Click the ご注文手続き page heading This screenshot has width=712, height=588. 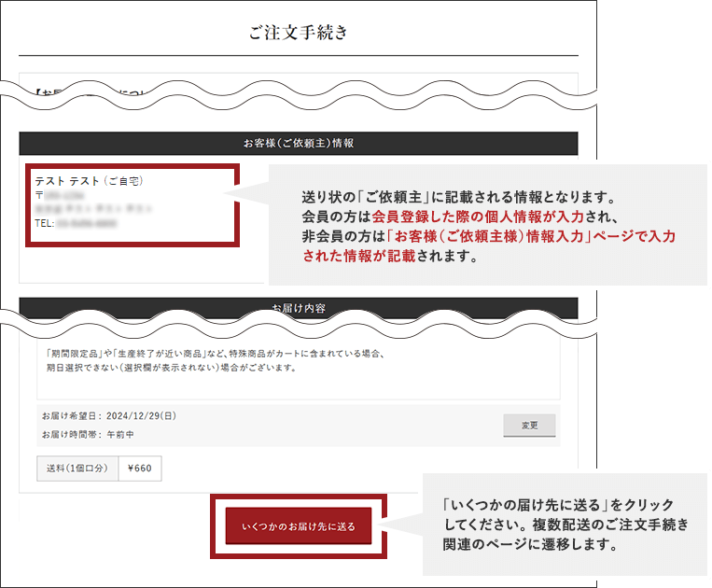point(298,33)
